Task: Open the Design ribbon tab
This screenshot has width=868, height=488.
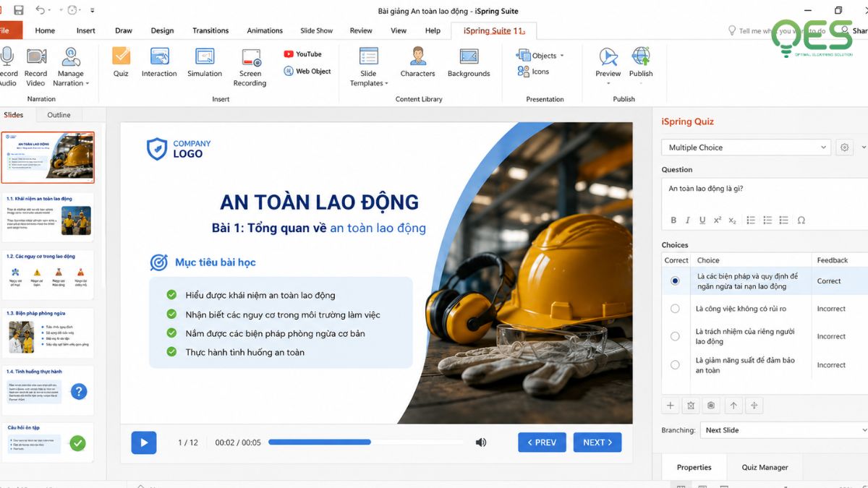Action: click(x=162, y=31)
